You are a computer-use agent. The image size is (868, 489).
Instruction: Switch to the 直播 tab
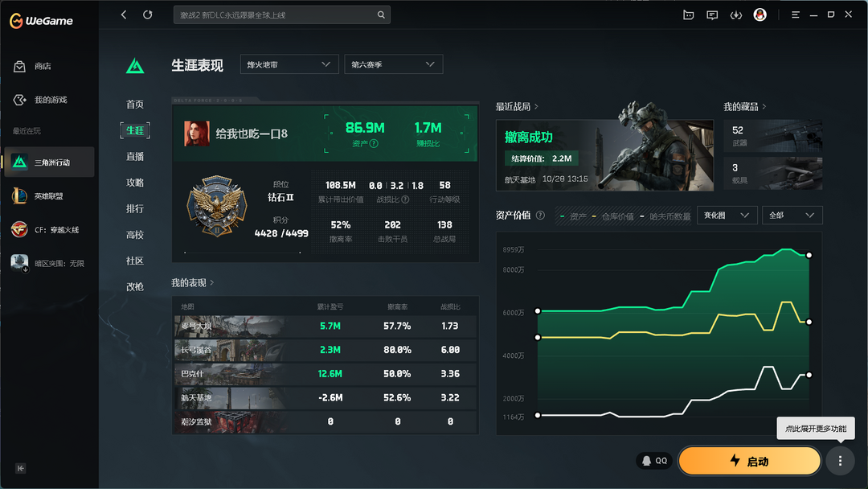coord(134,157)
